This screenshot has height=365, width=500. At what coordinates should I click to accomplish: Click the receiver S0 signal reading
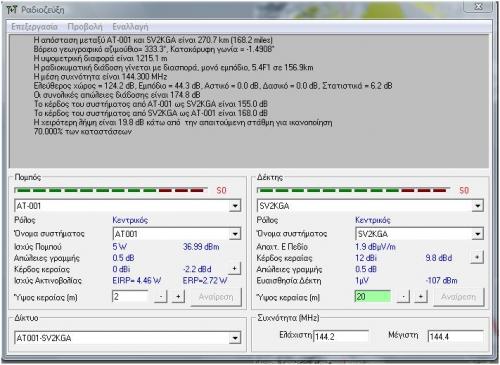pos(464,190)
